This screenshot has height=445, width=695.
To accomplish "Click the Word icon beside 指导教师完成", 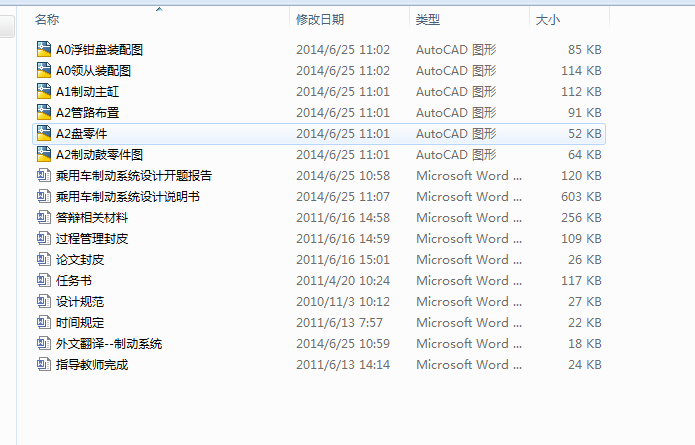I will [x=43, y=364].
